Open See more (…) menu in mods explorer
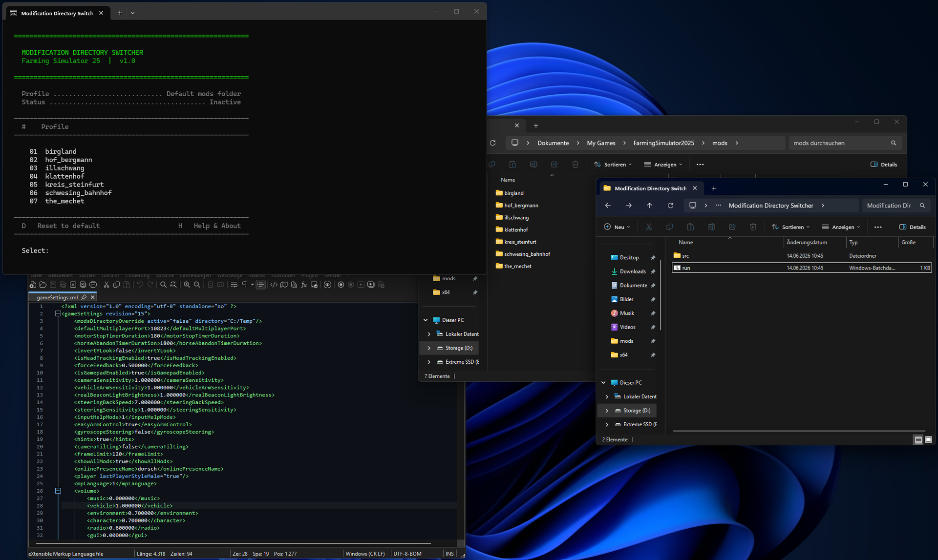The width and height of the screenshot is (938, 560). (700, 165)
